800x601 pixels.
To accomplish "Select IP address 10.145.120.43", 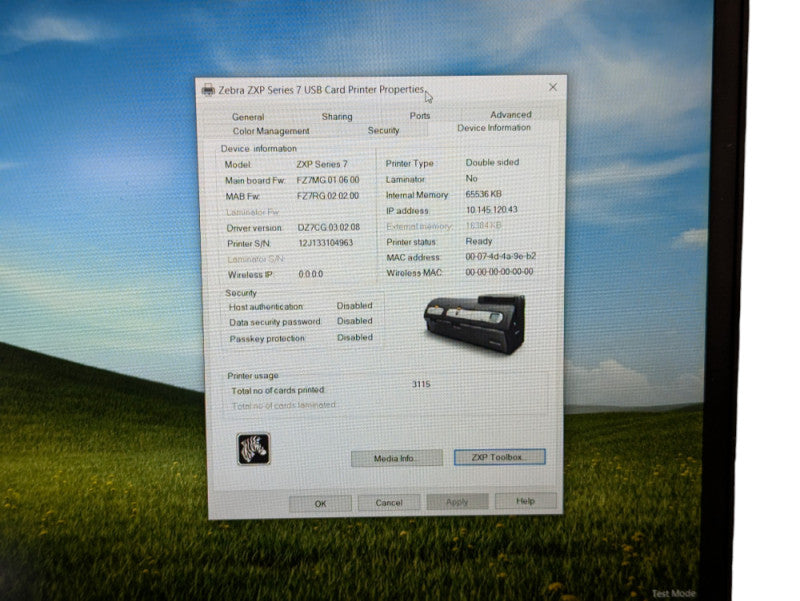I will pos(492,210).
